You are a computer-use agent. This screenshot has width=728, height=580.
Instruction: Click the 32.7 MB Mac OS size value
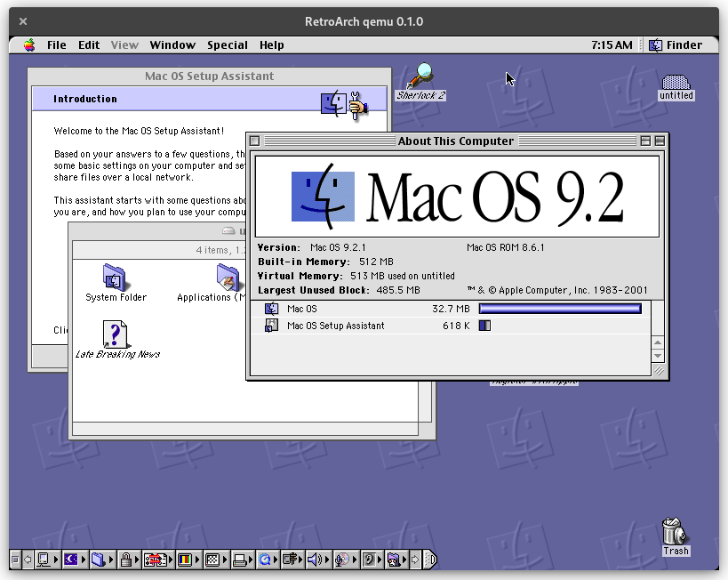click(451, 309)
